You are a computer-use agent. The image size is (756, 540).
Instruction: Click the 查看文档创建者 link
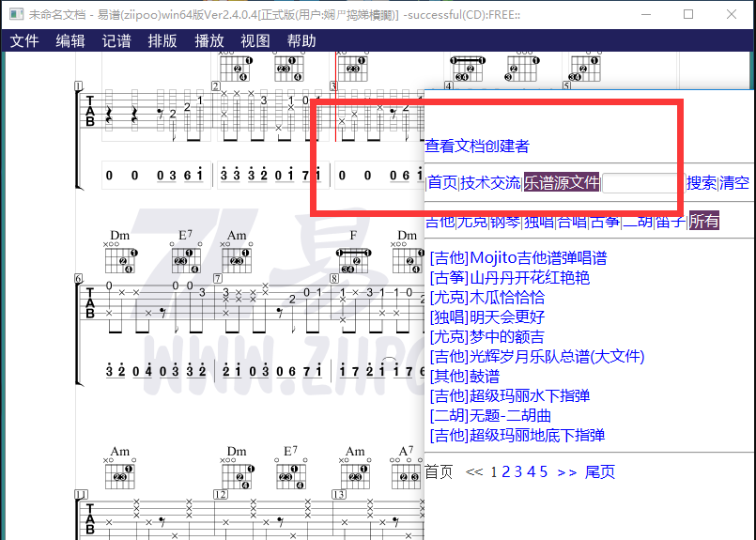(x=477, y=146)
